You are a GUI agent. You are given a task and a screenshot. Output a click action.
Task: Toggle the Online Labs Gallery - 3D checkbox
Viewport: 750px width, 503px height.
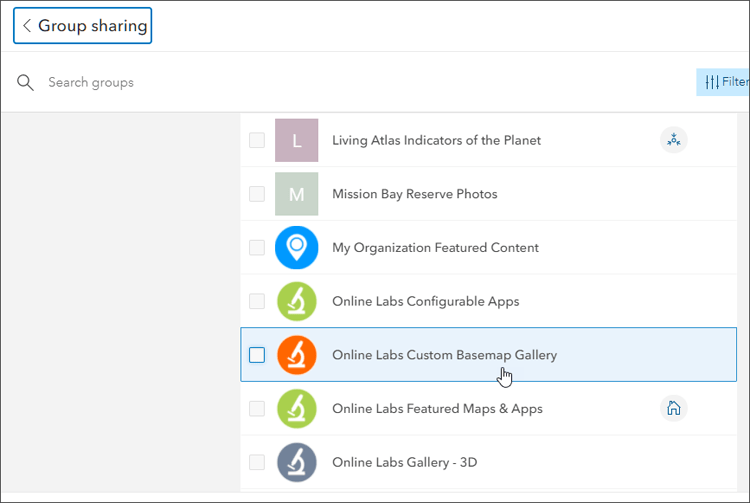pyautogui.click(x=257, y=462)
